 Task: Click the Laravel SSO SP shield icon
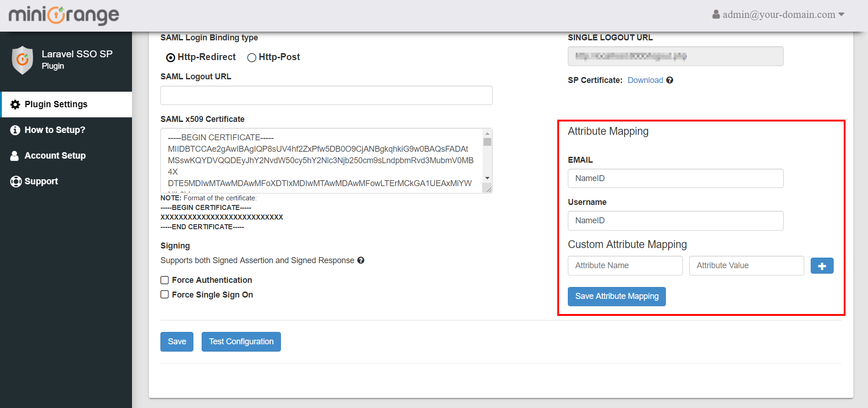[22, 60]
